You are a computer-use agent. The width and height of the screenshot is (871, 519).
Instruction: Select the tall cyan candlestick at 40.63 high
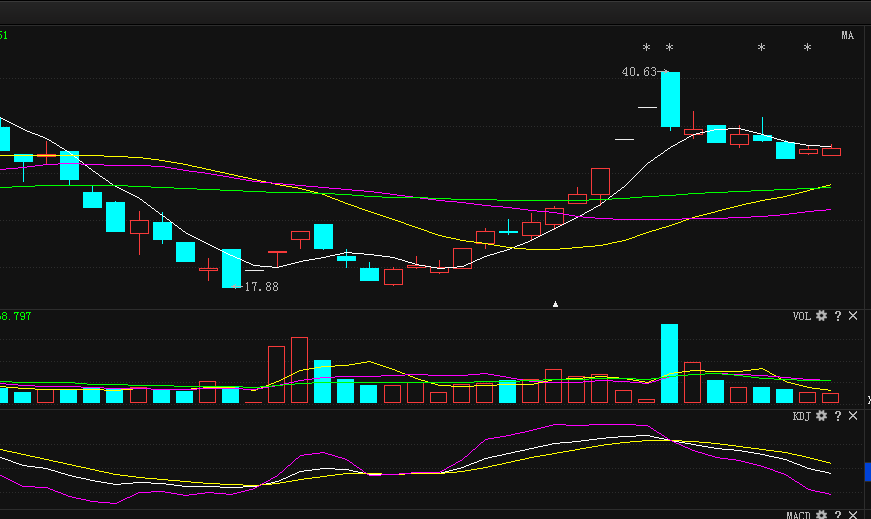(670, 99)
